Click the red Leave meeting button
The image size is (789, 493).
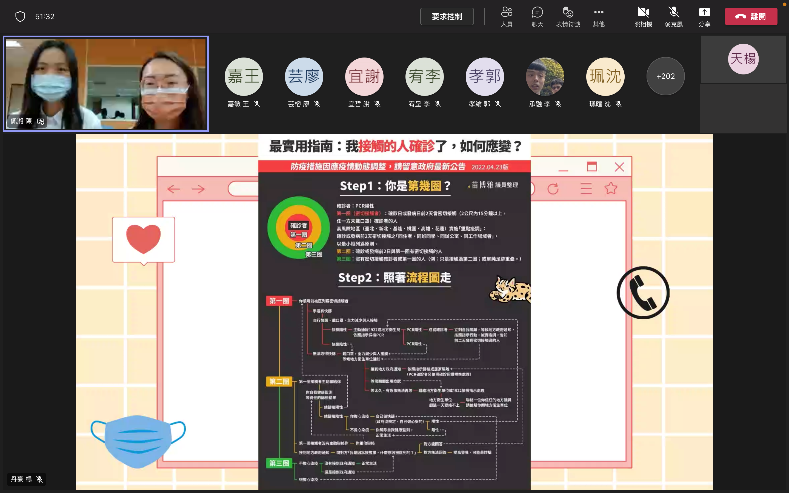click(750, 16)
